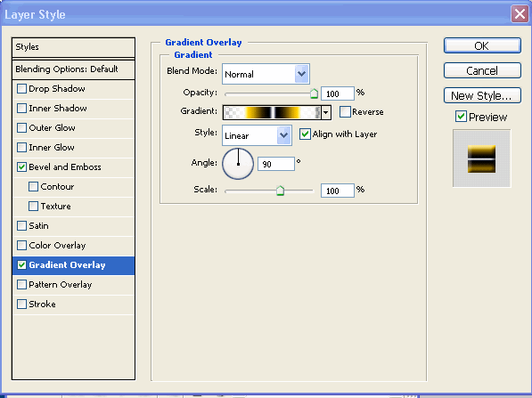Enable the Reverse checkbox
Viewport: 532px width, 398px height.
click(x=345, y=112)
